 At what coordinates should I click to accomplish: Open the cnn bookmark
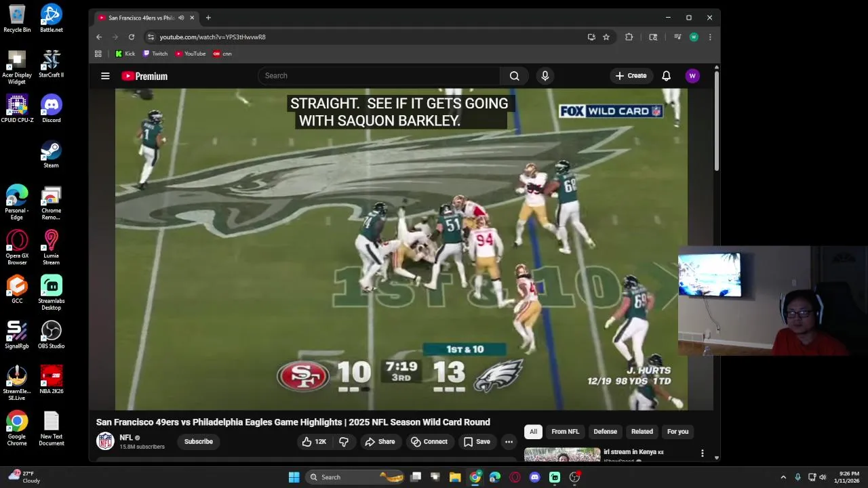pos(222,54)
